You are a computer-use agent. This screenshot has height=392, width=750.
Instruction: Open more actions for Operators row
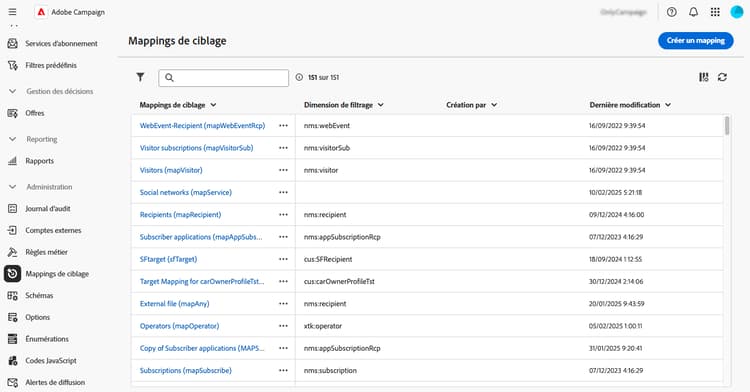tap(283, 326)
